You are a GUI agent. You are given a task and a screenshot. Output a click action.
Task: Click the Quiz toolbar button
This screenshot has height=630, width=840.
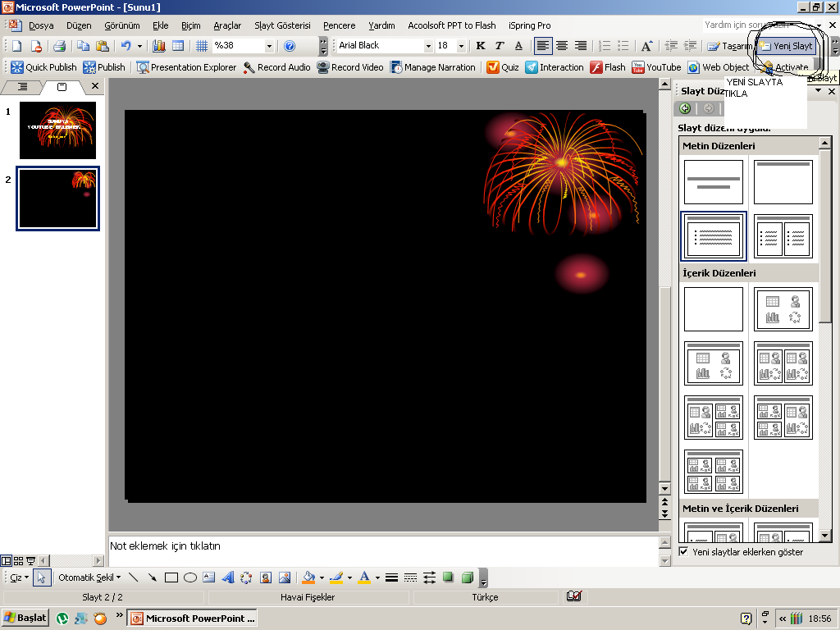point(502,67)
